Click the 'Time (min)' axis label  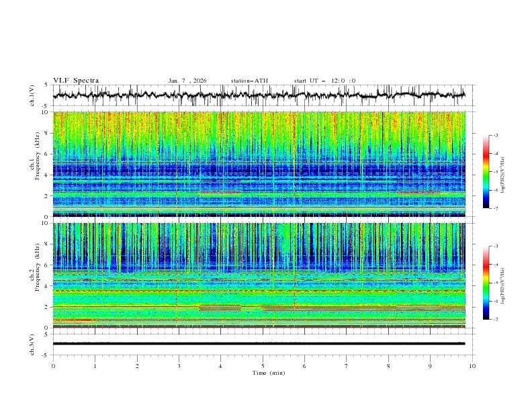tap(269, 373)
